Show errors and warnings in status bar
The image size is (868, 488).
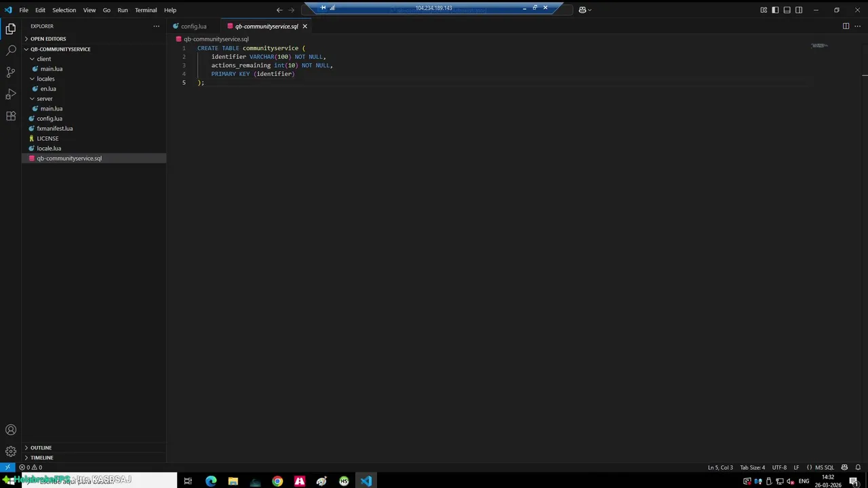coord(31,468)
